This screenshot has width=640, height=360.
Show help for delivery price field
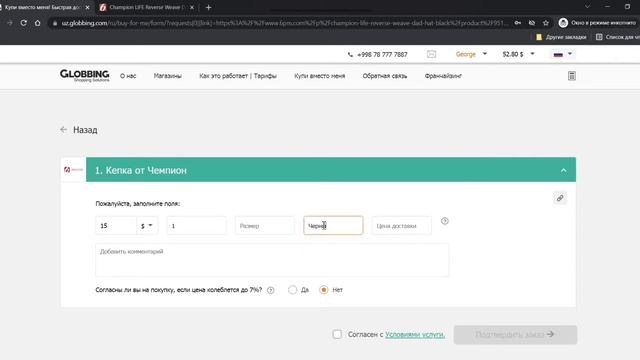click(x=445, y=221)
